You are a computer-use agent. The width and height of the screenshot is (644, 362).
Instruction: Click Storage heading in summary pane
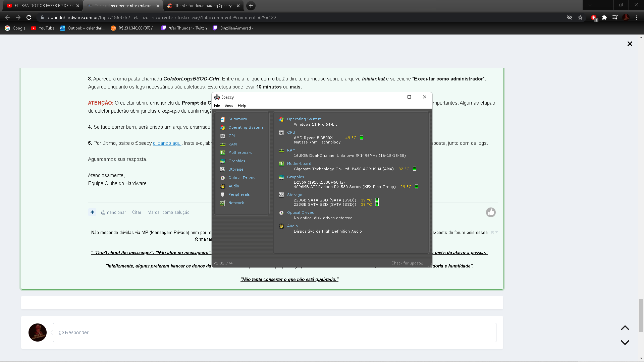pos(294,195)
